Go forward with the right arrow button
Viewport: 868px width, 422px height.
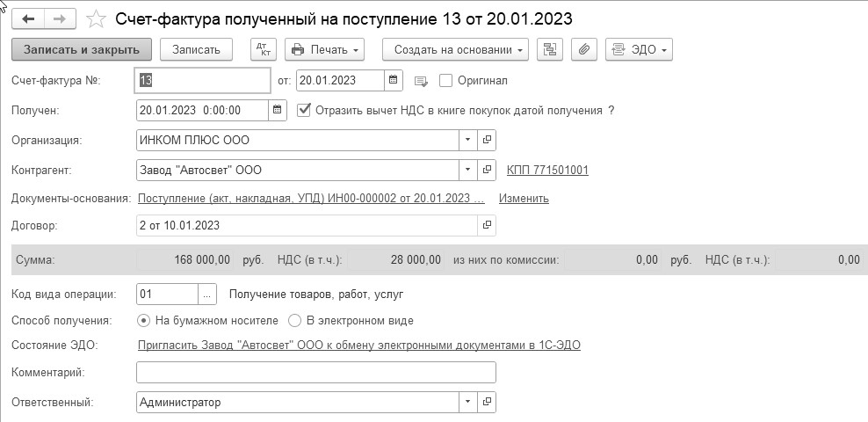[x=60, y=19]
